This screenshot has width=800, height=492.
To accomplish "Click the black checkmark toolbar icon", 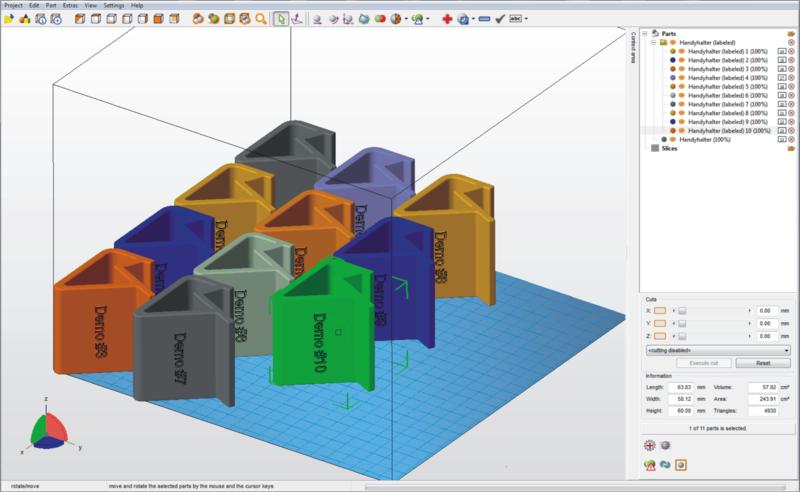I will (500, 18).
